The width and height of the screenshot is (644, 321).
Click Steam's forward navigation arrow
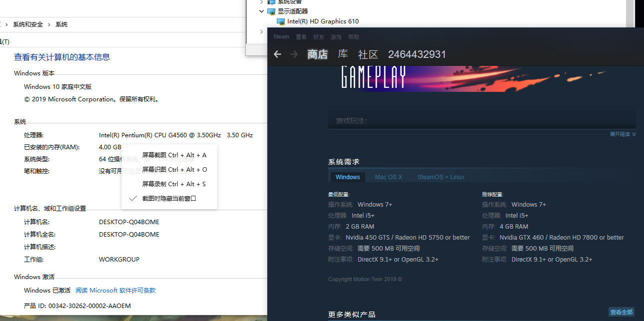294,54
